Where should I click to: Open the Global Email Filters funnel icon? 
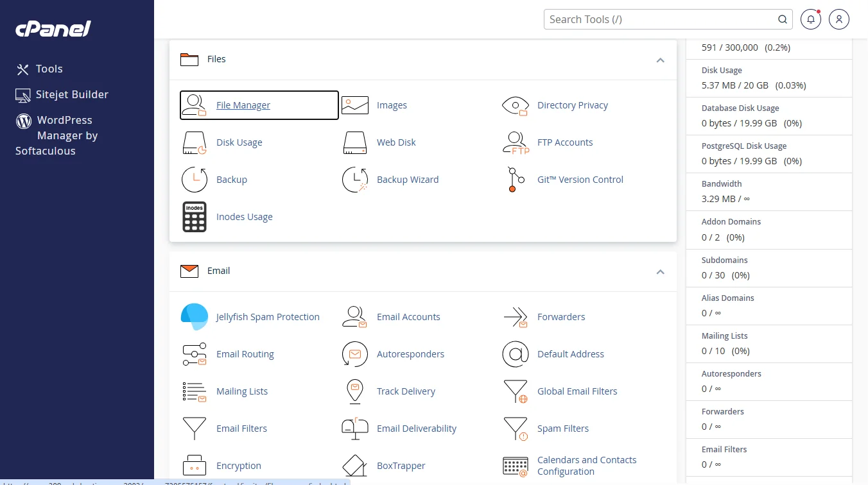pyautogui.click(x=516, y=391)
